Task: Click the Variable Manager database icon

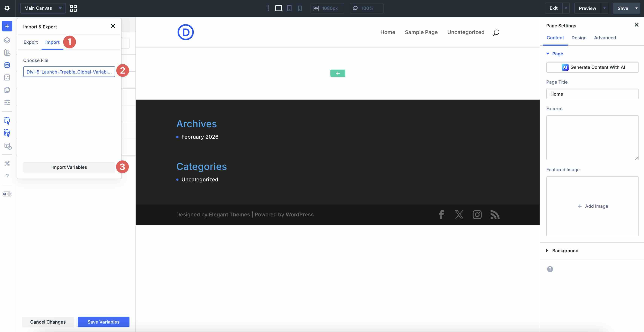Action: click(7, 65)
